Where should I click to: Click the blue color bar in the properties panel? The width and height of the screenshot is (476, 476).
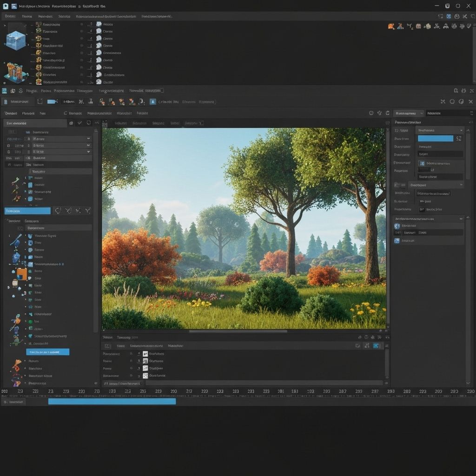click(436, 138)
